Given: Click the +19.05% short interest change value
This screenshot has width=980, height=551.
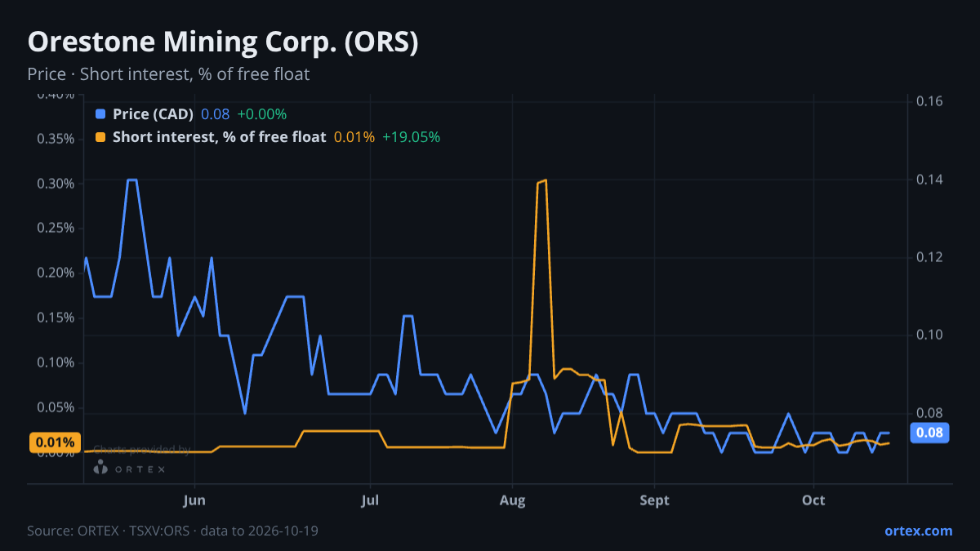Looking at the screenshot, I should click(411, 137).
